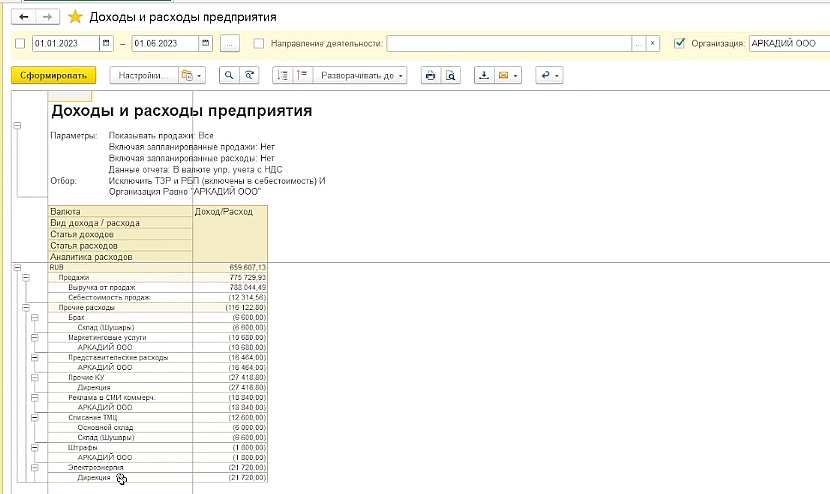Click the find-next magnifier icon
Screen dimensions: 830x494
coord(249,76)
